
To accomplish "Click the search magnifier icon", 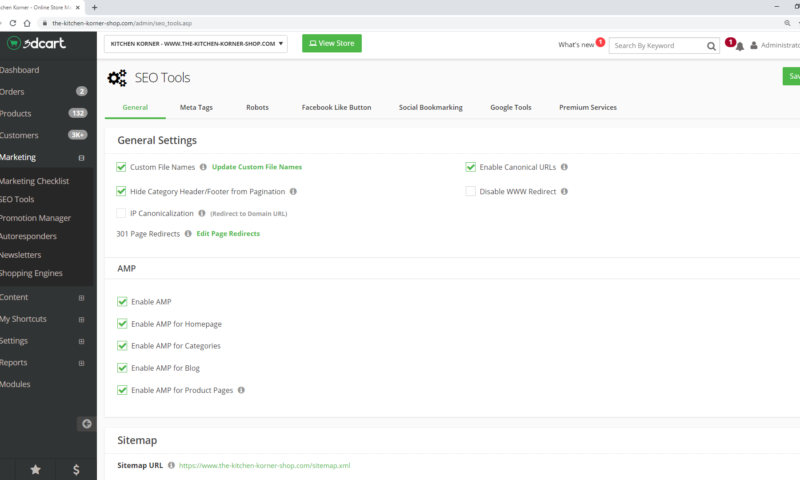I will [x=711, y=45].
